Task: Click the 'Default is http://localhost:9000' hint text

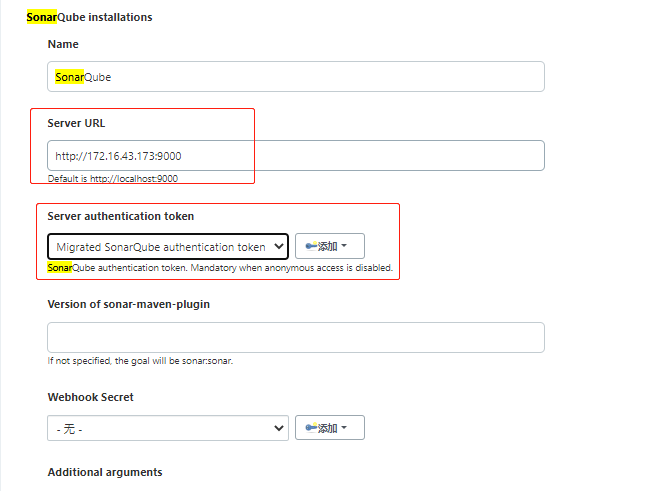Action: click(113, 179)
